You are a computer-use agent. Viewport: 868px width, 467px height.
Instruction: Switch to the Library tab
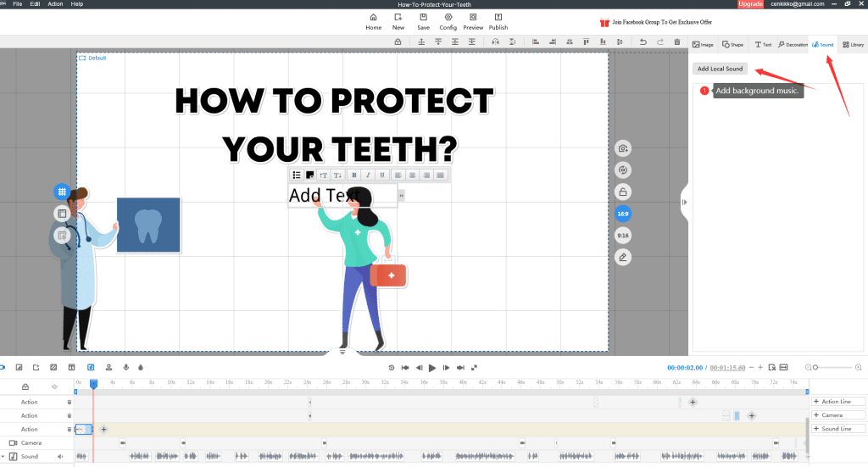point(854,44)
